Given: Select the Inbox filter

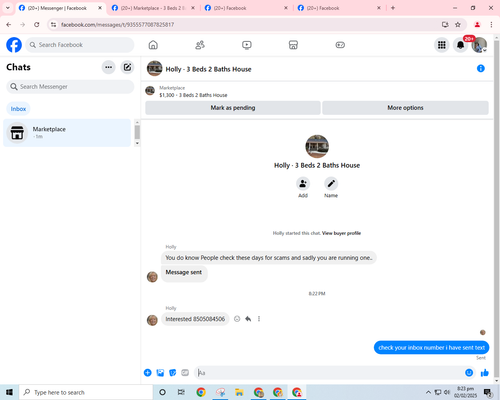Looking at the screenshot, I should (18, 109).
